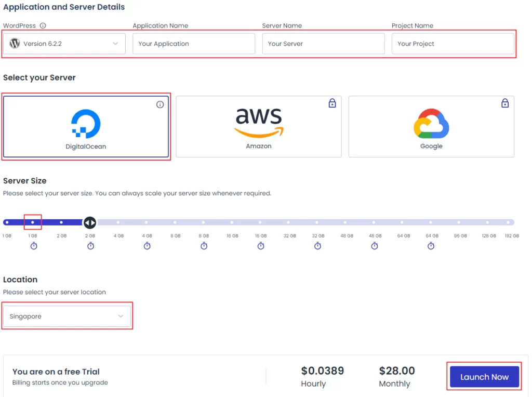Click the stopwatch icon below 8 GB
This screenshot has height=397, width=532.
click(x=204, y=246)
